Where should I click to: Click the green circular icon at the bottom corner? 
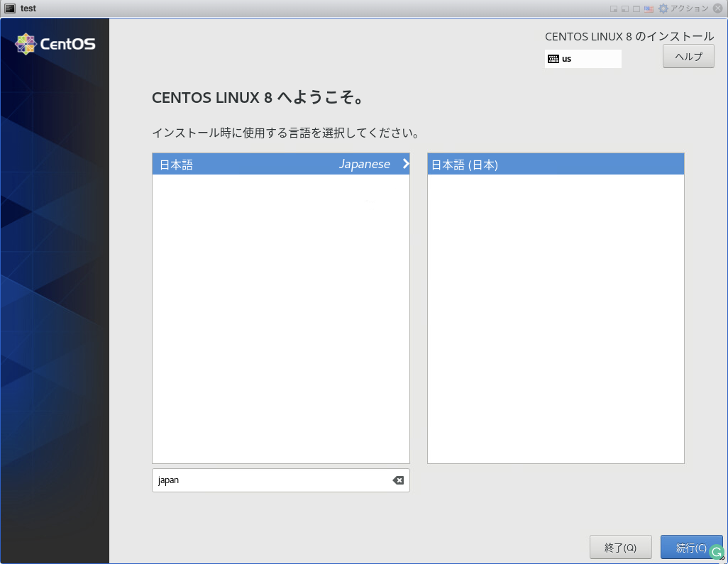(x=717, y=553)
